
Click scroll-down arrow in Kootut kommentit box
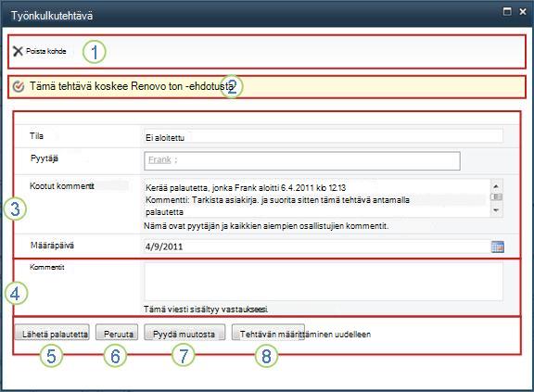point(496,210)
